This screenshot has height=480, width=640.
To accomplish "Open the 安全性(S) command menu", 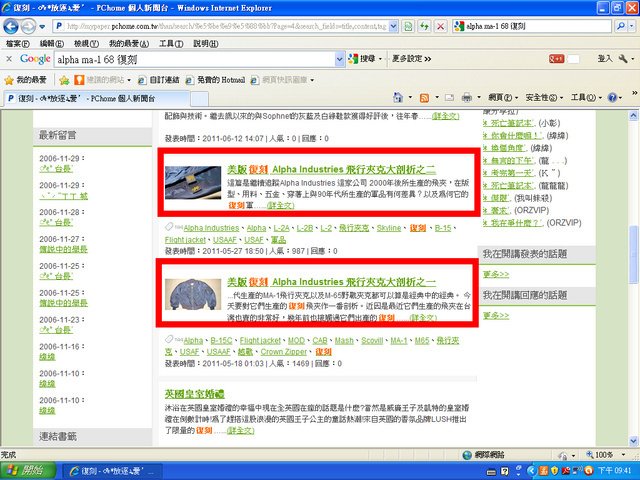I will pos(544,98).
